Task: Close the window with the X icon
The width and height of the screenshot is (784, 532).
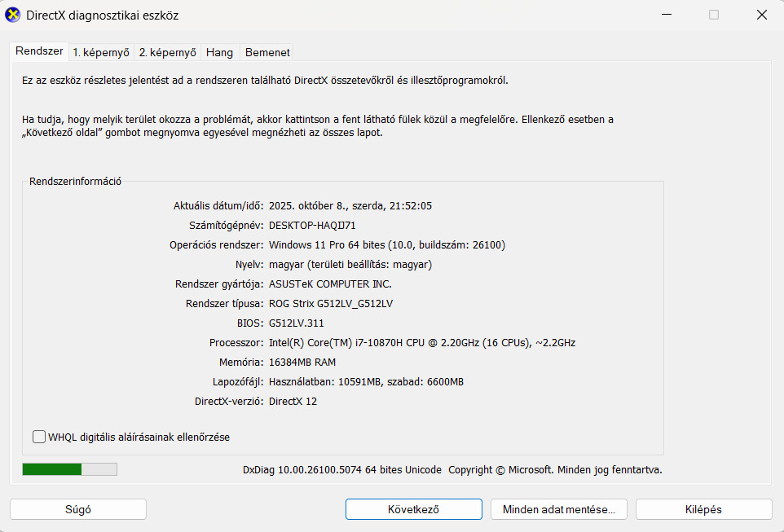Action: pos(761,15)
